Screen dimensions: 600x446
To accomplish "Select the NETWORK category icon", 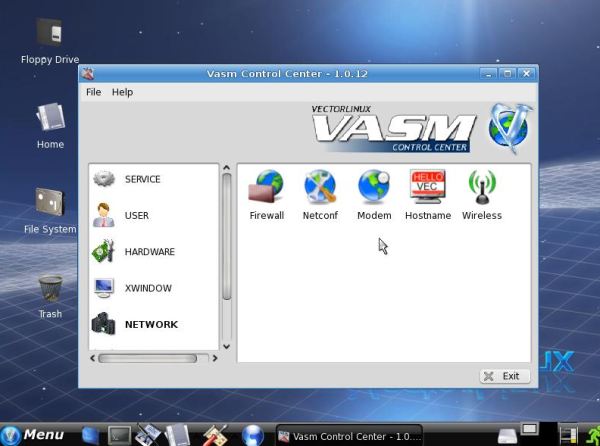I will click(103, 324).
